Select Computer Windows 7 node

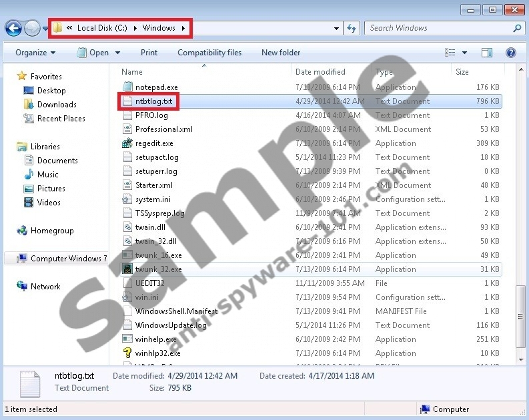coord(69,259)
